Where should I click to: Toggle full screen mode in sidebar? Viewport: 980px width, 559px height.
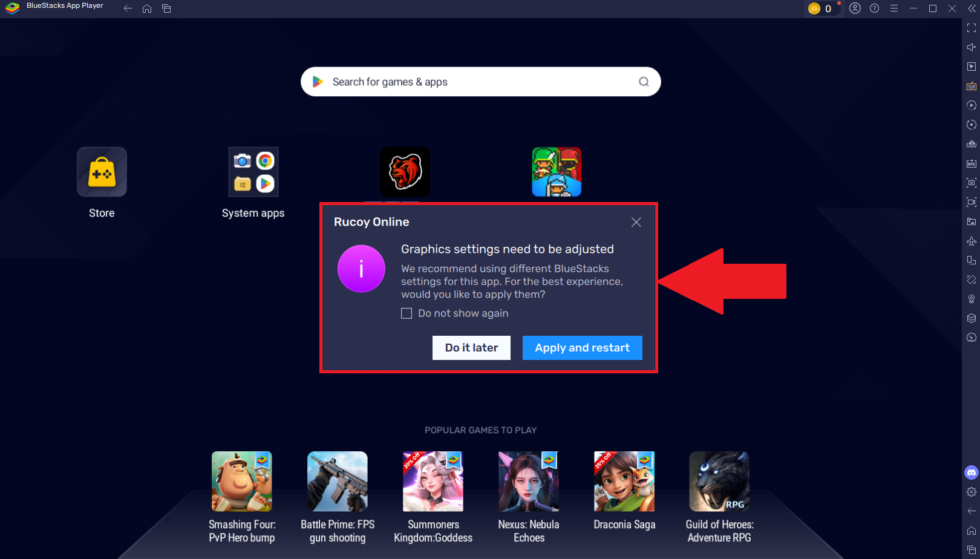tap(972, 28)
